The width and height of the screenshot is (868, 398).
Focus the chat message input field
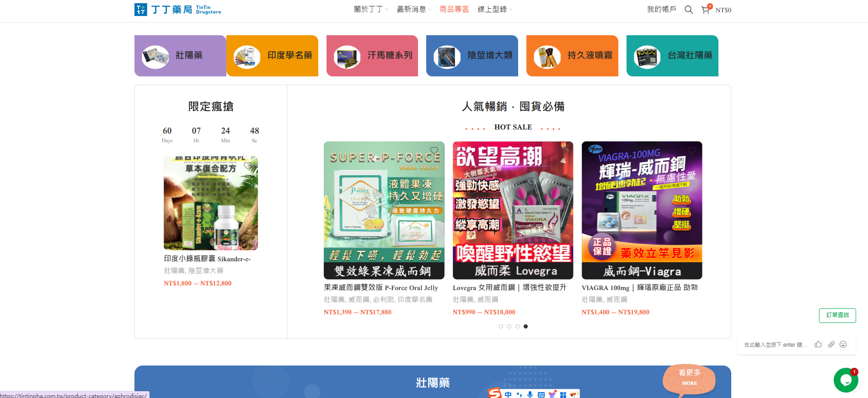pyautogui.click(x=776, y=344)
